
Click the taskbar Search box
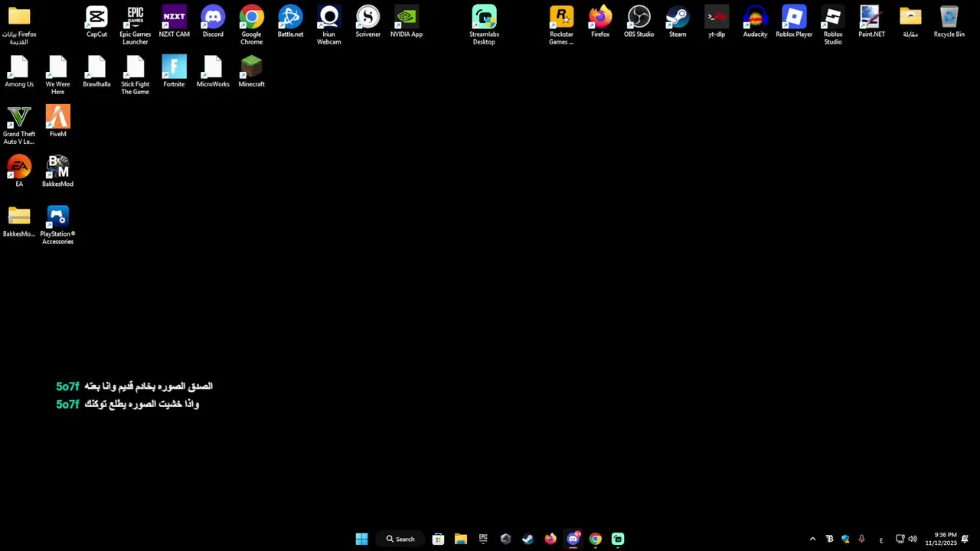[x=400, y=539]
